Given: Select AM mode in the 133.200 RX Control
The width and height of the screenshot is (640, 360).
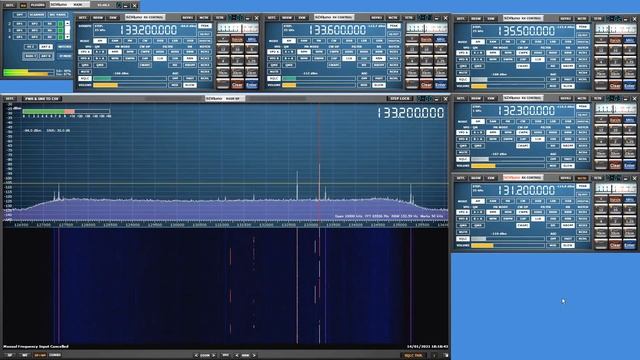Looking at the screenshot, I should click(100, 41).
